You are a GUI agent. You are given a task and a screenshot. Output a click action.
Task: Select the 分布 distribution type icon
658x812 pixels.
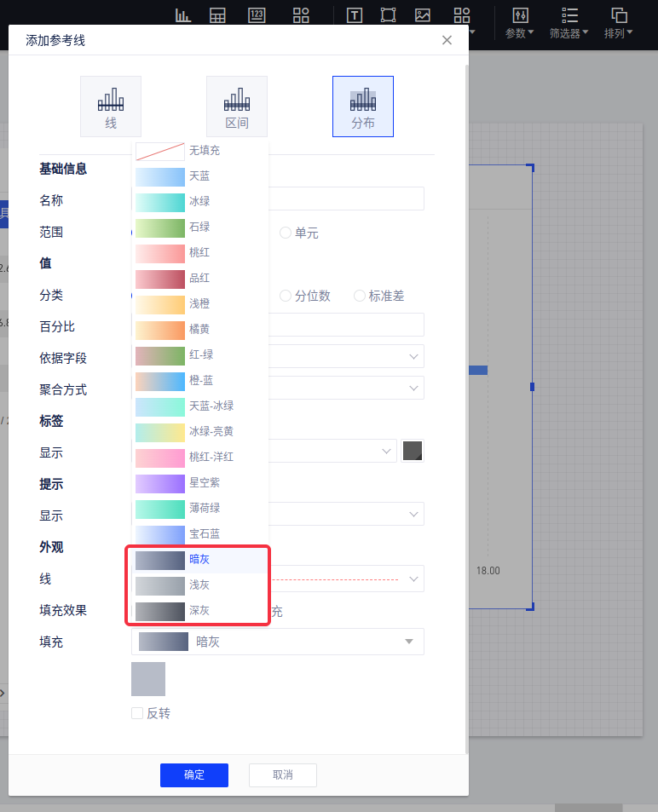pos(363,107)
